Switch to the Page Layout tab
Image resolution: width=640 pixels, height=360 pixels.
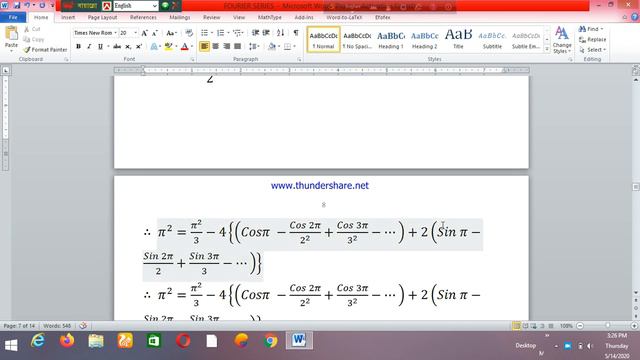[102, 17]
